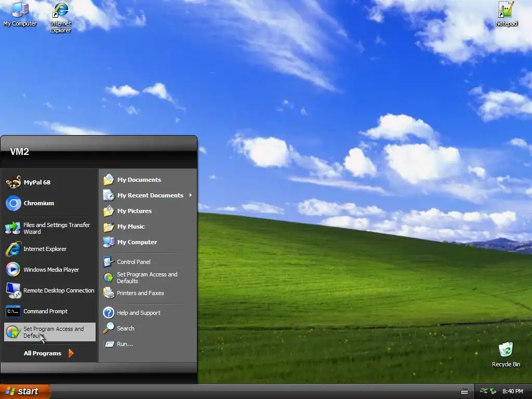The width and height of the screenshot is (532, 399).
Task: Choose Control Panel label in Start menu
Action: 134,262
